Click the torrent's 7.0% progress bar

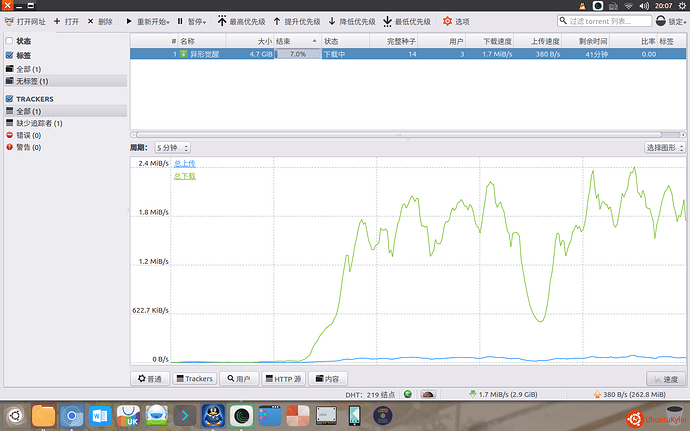click(297, 54)
